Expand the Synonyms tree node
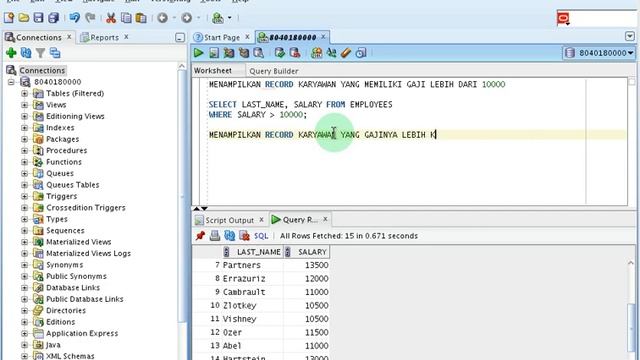Viewport: 640px width, 360px height. (24, 265)
